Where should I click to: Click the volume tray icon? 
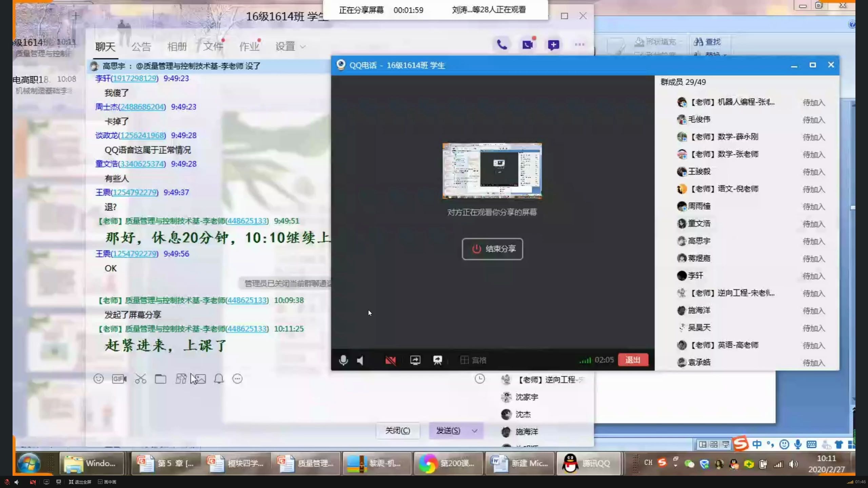tap(793, 464)
